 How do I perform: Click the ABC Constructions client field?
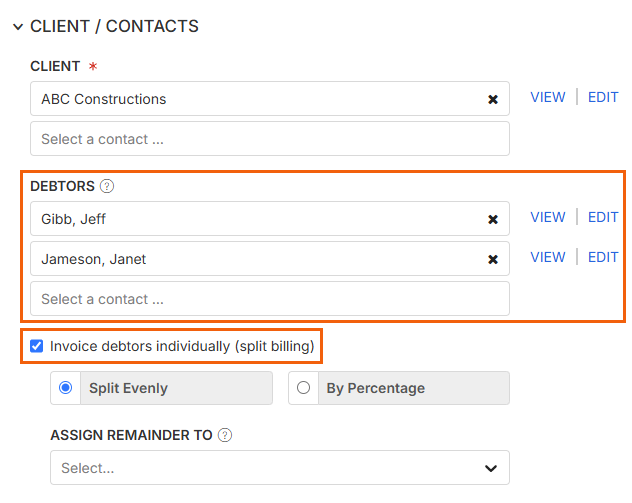(270, 99)
